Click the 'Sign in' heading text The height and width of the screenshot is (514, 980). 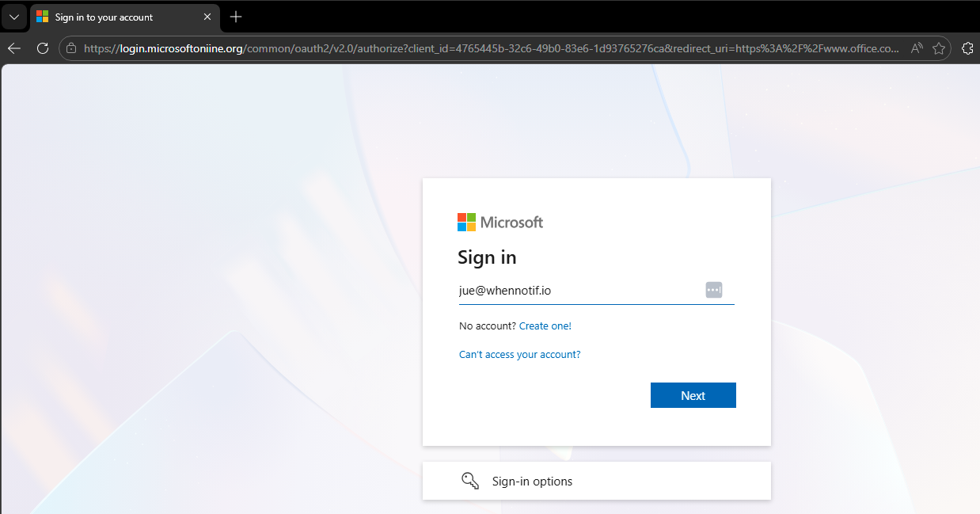pos(487,257)
